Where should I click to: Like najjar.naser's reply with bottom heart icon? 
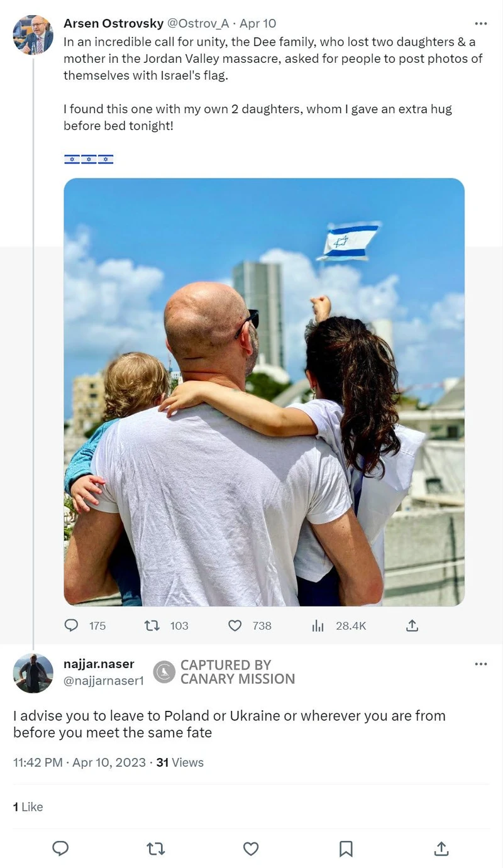tap(251, 849)
